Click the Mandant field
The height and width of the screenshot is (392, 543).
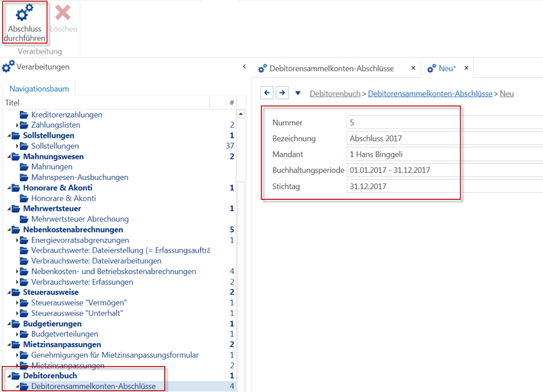[x=445, y=155]
